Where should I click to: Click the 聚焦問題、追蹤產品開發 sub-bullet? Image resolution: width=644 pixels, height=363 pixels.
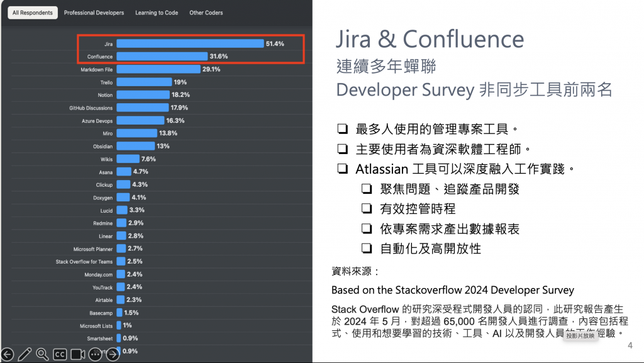tap(450, 189)
